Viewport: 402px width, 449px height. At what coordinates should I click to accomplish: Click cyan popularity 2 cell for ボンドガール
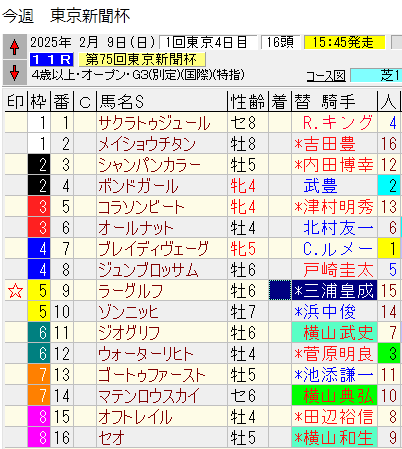tap(389, 186)
